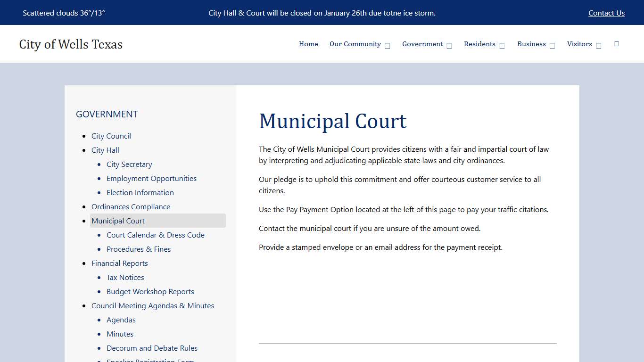This screenshot has width=644, height=362.
Task: Click the Residents menu dropdown icon
Action: (x=502, y=45)
